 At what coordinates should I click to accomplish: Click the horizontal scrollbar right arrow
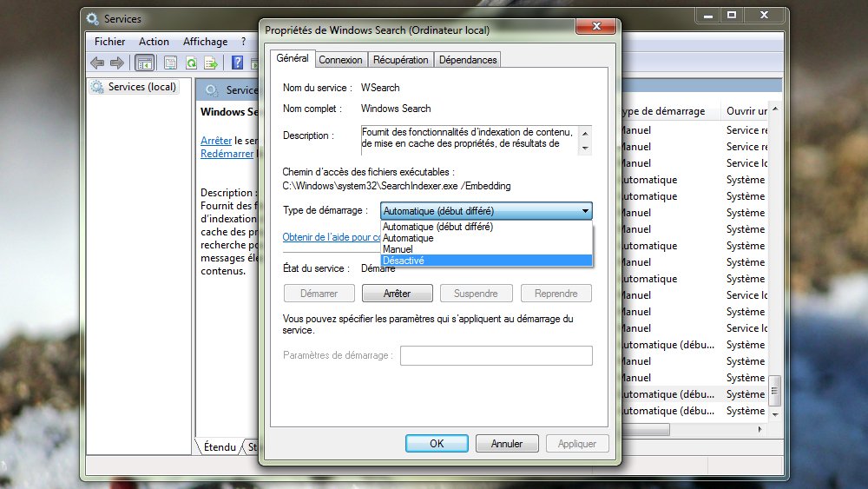click(x=759, y=429)
